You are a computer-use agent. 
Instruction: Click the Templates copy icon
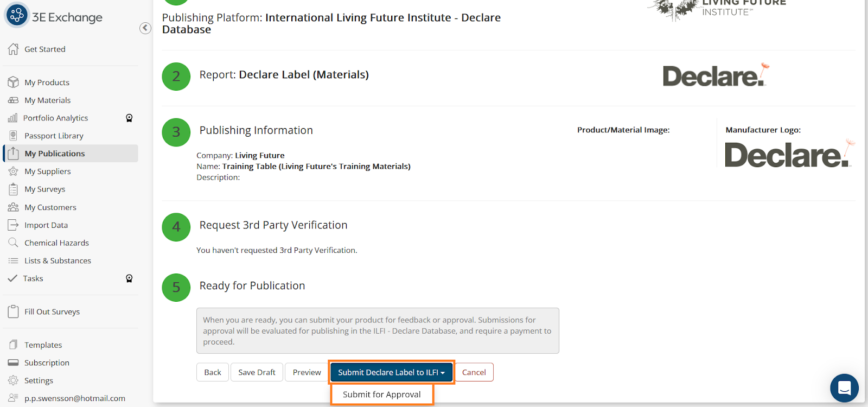(x=14, y=345)
